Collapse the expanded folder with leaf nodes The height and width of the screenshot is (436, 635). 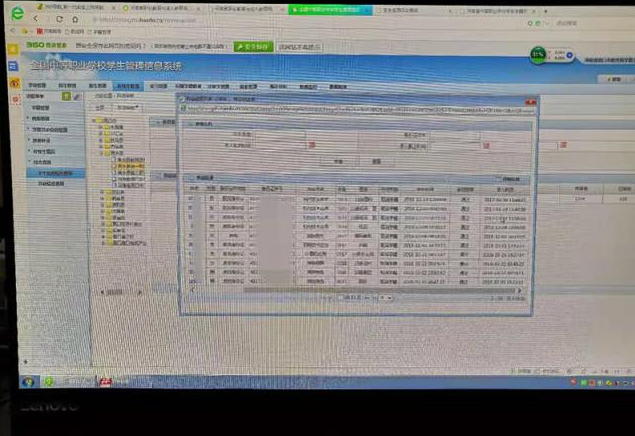[102, 153]
